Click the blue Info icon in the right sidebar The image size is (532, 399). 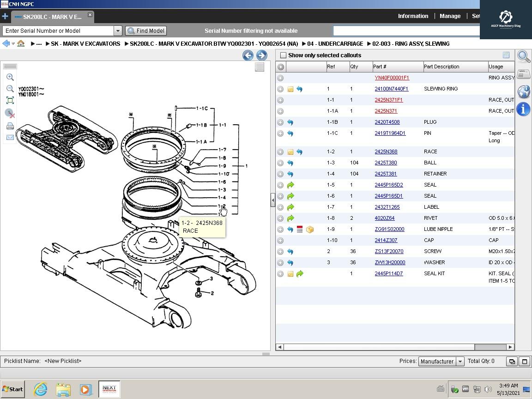click(x=524, y=109)
